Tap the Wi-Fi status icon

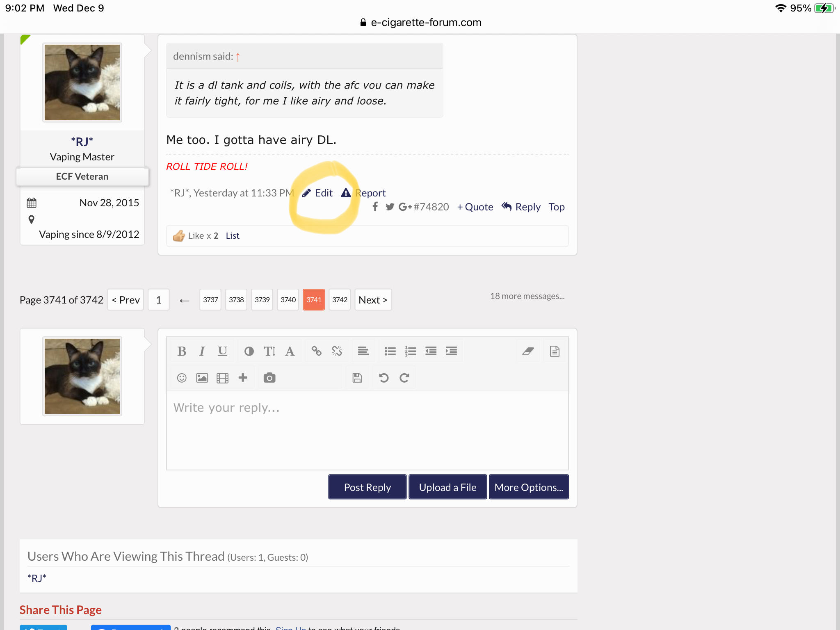[x=781, y=8]
